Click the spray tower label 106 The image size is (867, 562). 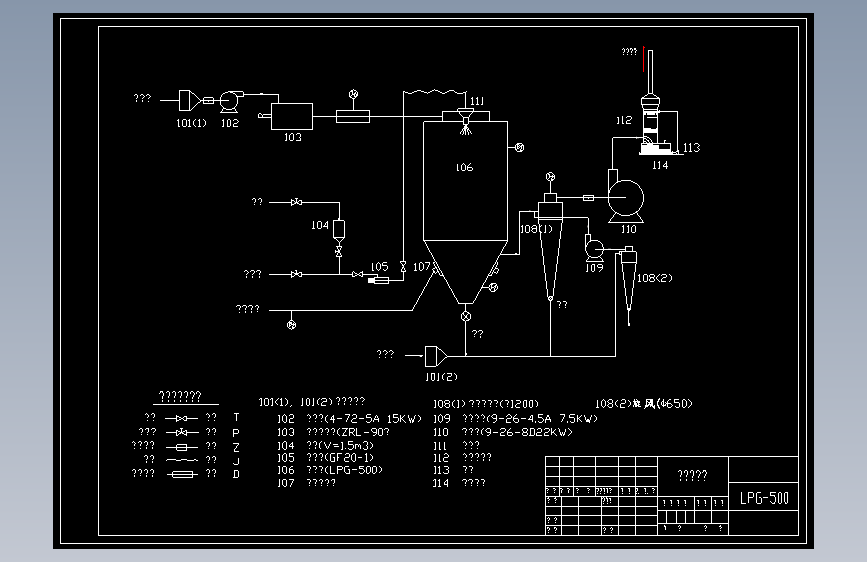click(464, 167)
